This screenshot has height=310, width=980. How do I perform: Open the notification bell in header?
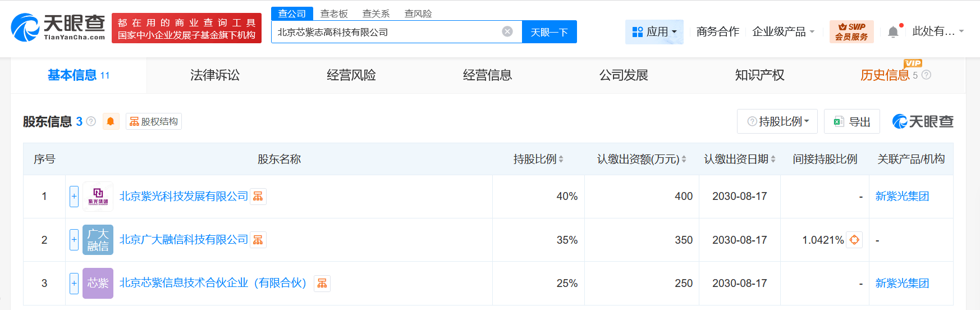(893, 32)
